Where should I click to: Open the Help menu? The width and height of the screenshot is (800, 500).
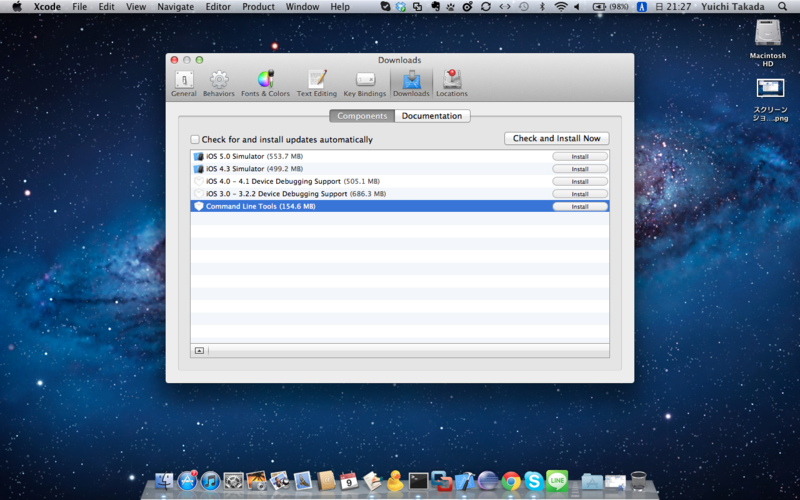(x=340, y=7)
